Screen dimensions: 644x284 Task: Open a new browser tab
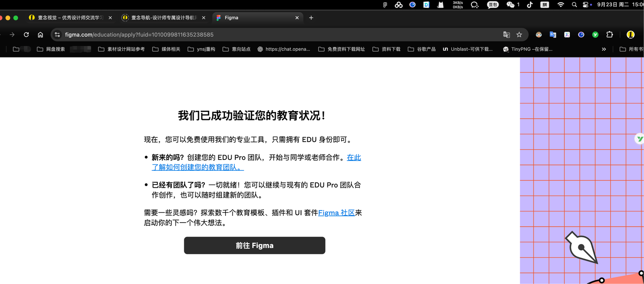click(x=311, y=18)
